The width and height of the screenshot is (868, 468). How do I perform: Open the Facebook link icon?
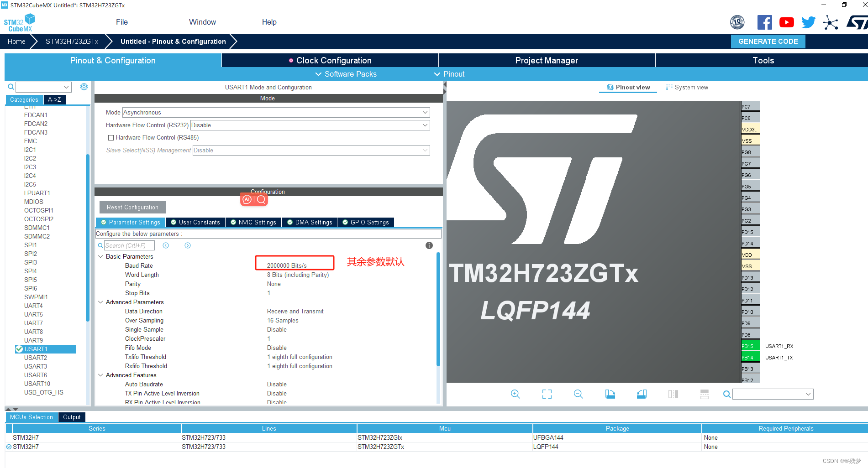(x=764, y=22)
